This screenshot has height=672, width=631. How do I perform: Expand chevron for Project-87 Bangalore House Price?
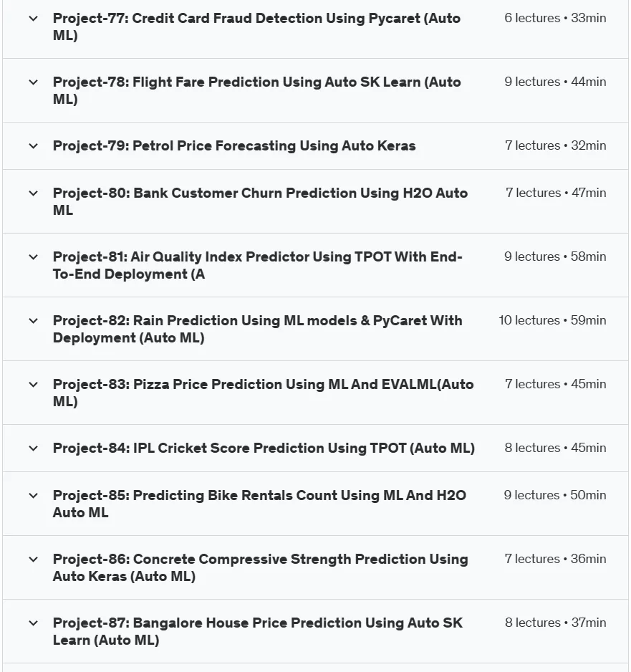coord(34,623)
